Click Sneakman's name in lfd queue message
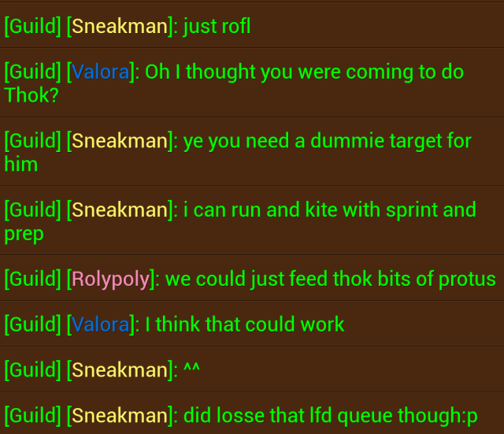 120,415
